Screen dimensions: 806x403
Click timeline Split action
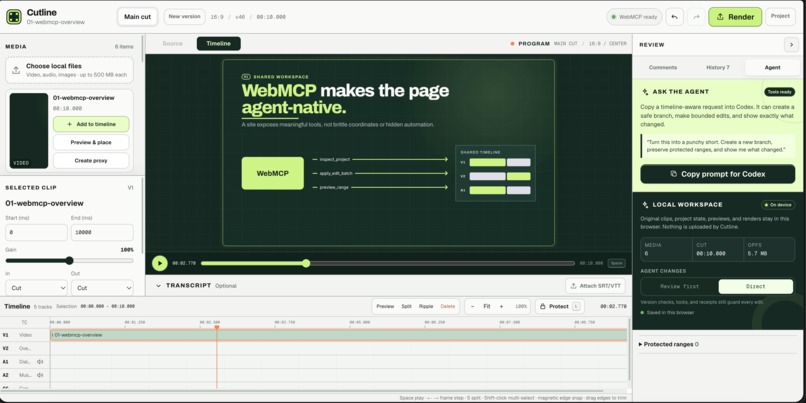point(407,306)
